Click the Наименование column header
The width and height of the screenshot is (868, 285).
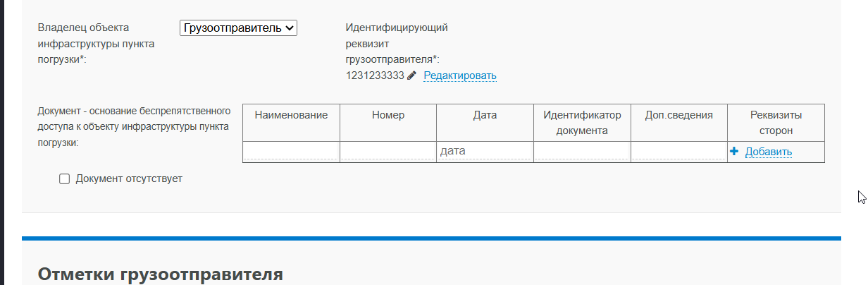pyautogui.click(x=291, y=115)
